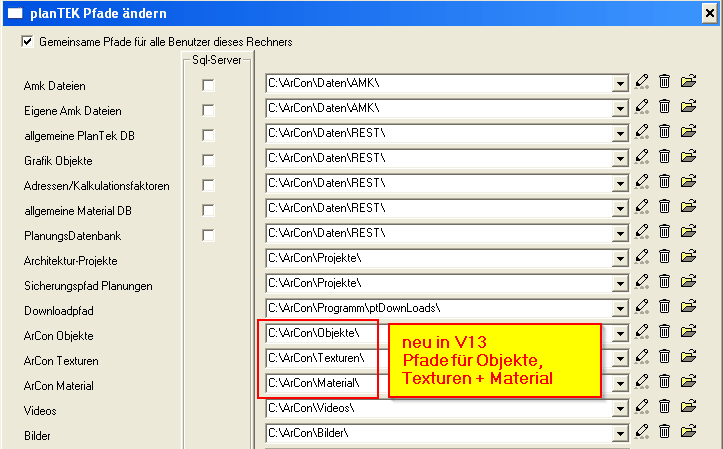Edit the ArCon Texturen path with pencil
The height and width of the screenshot is (449, 723).
(x=642, y=357)
